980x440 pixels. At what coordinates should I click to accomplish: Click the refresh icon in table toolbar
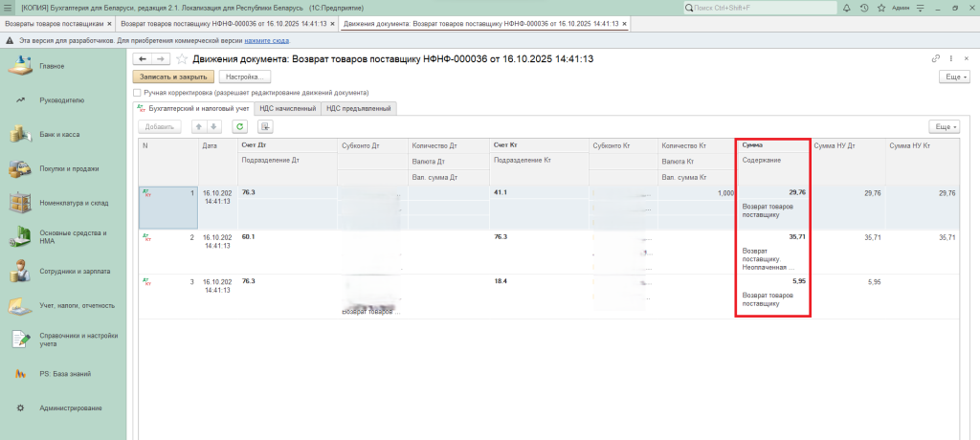(240, 126)
